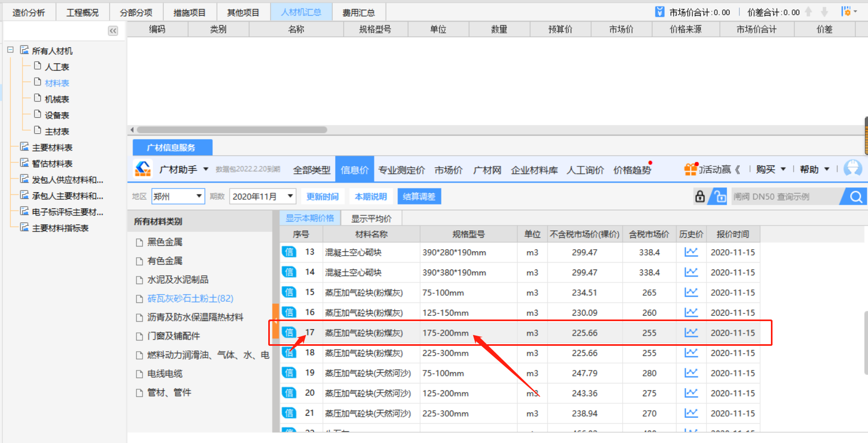Open history price chart for row 16

pos(691,313)
